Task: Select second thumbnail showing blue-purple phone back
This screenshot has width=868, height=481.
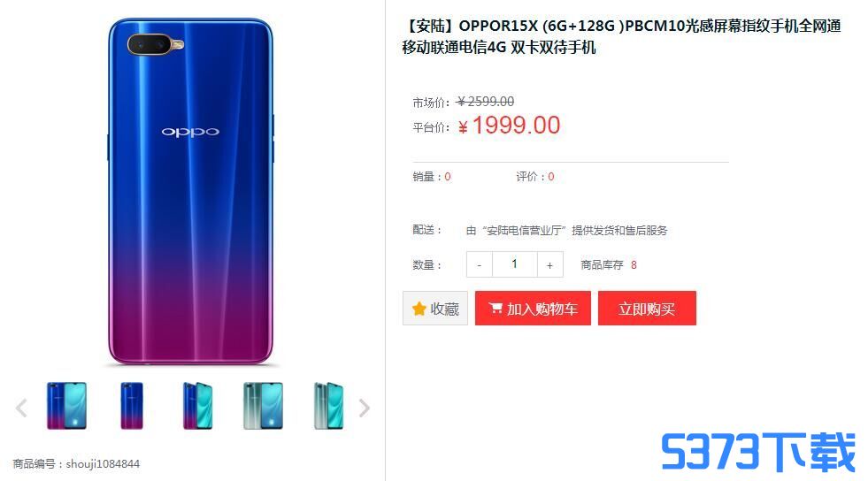Action: 132,406
